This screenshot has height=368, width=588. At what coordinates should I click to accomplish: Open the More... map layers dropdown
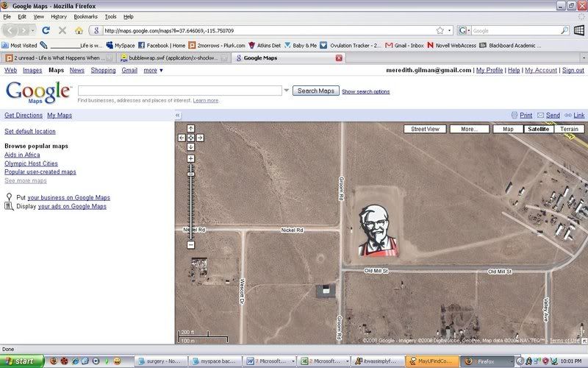pos(469,129)
